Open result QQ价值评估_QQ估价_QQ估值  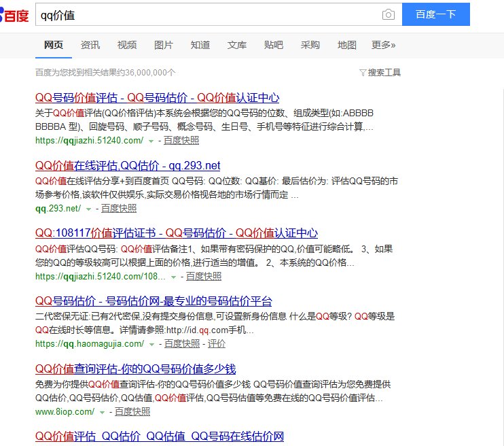(160, 436)
